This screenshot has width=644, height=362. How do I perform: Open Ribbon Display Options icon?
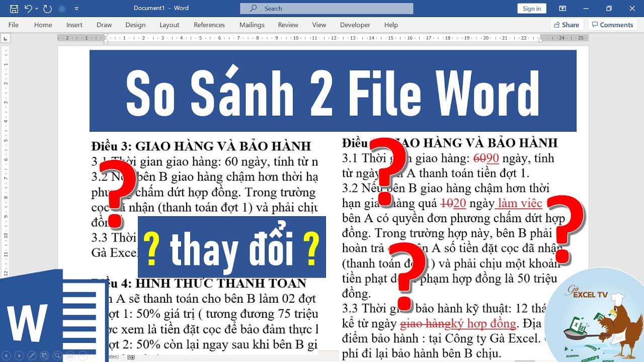tap(562, 9)
